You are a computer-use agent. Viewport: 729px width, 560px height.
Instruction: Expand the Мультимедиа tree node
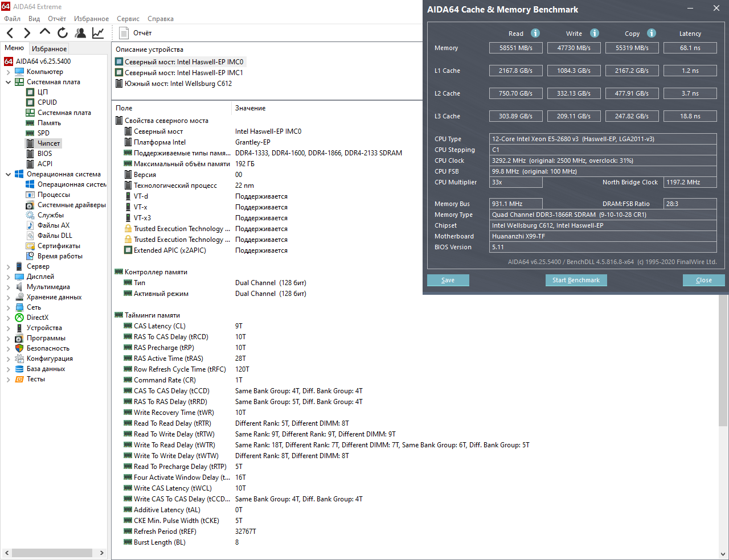pos(8,287)
